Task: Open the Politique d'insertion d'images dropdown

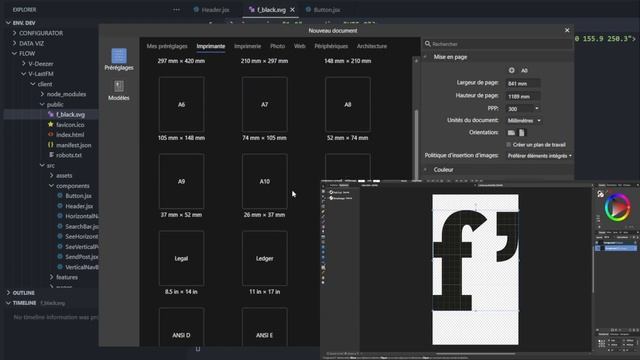Action: 540,156
